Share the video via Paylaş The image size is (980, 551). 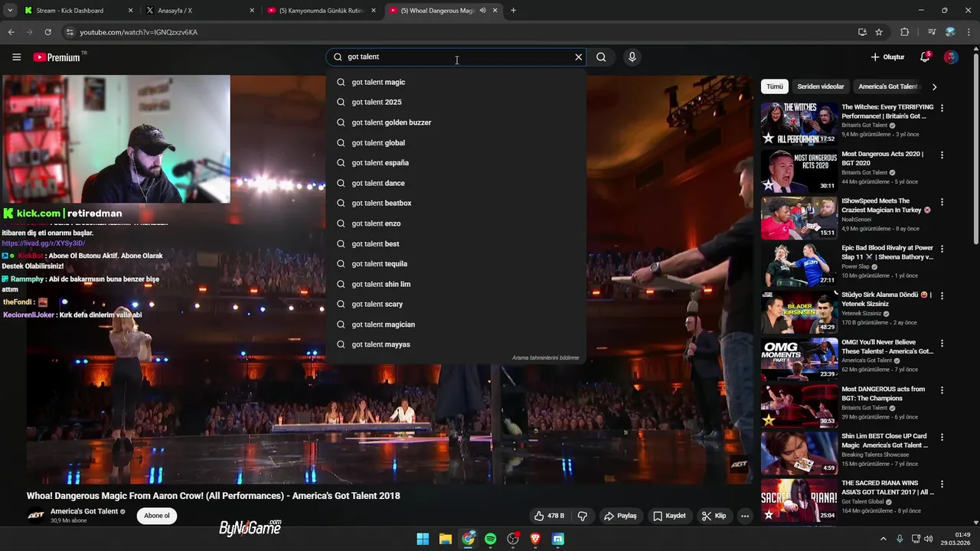[x=620, y=516]
